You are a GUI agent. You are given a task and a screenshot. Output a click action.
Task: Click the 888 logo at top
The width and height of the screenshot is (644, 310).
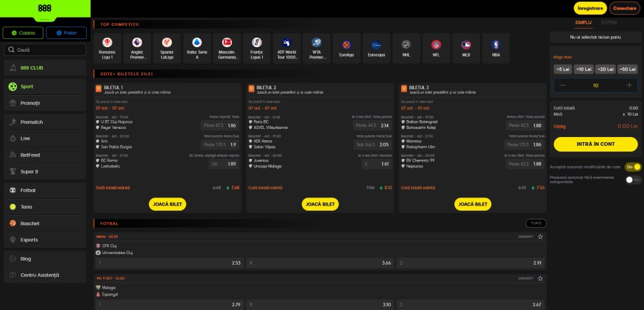pos(45,8)
